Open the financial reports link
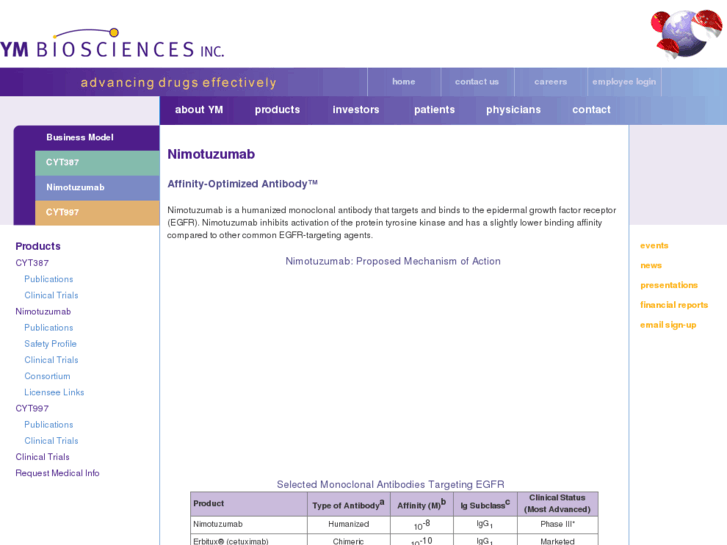This screenshot has width=727, height=545. pos(674,305)
